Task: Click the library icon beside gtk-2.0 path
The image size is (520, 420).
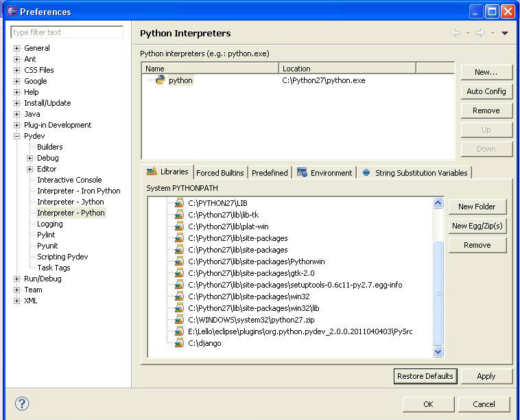Action: pos(179,273)
